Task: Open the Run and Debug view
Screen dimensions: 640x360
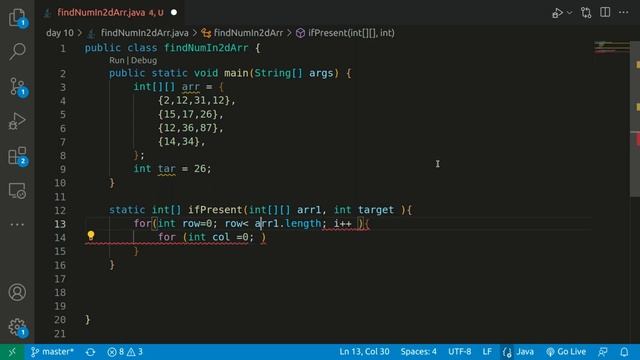Action: 17,121
